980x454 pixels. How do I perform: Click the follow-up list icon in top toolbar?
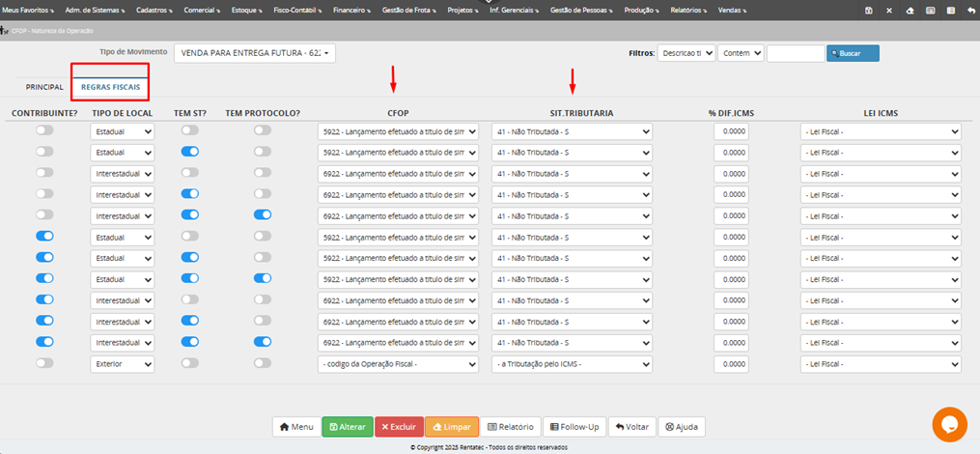tap(949, 10)
